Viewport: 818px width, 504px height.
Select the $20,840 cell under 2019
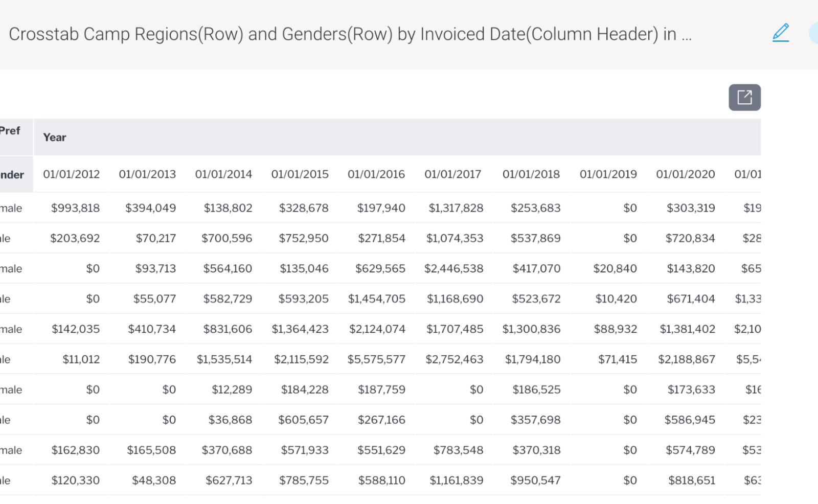click(x=615, y=268)
